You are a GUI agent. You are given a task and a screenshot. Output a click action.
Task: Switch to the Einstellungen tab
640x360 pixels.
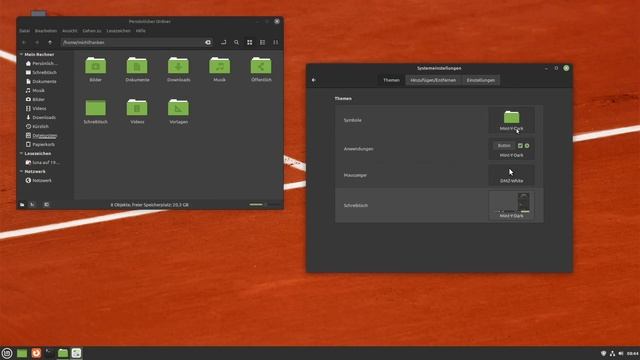pyautogui.click(x=481, y=80)
